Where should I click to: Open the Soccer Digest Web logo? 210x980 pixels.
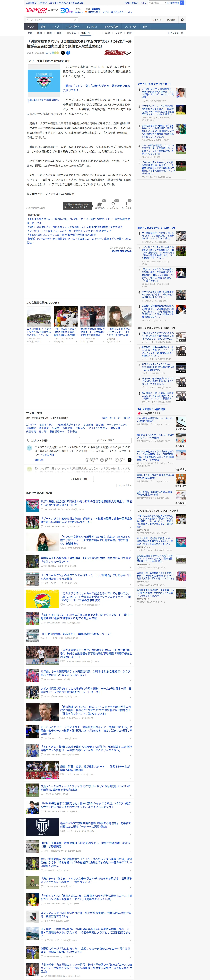tap(118, 53)
